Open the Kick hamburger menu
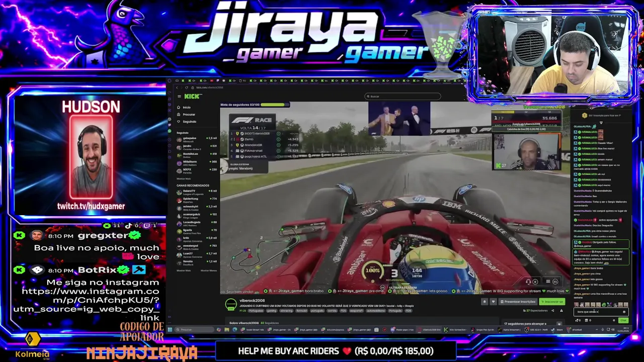 (179, 96)
